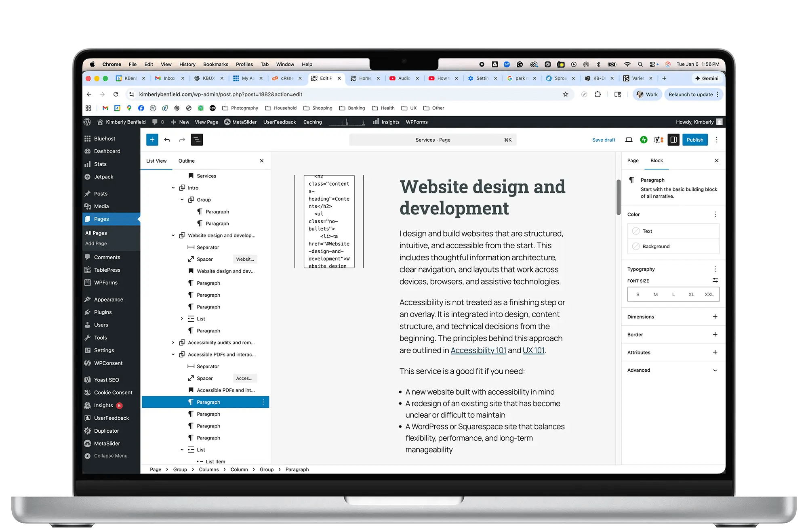
Task: Switch to the Outline tab
Action: click(186, 161)
